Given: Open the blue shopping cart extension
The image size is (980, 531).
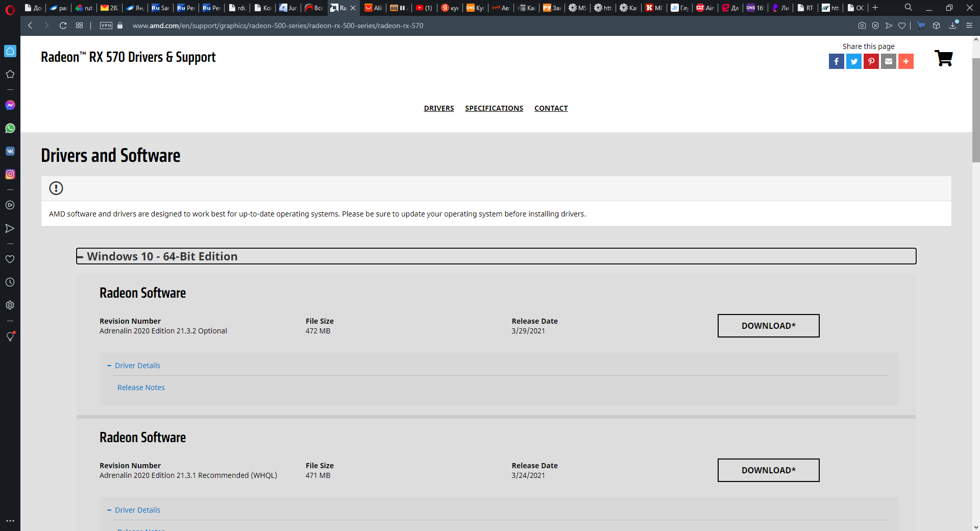Looking at the screenshot, I should coord(921,26).
